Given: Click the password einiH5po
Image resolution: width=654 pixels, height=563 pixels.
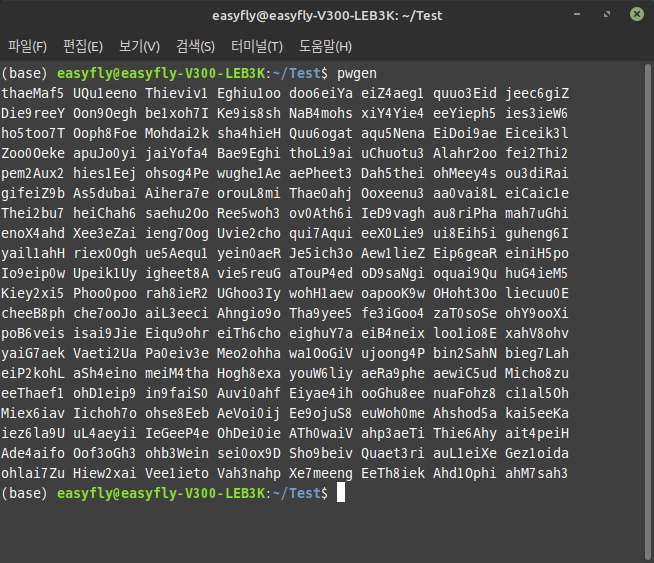Looking at the screenshot, I should 537,254.
